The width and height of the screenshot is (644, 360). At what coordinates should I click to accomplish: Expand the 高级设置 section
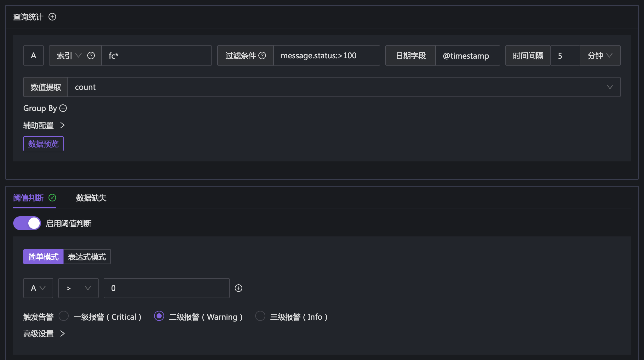click(44, 334)
